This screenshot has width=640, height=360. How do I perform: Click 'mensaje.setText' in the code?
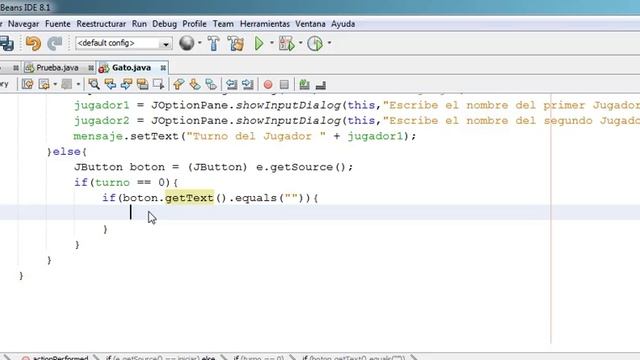(x=126, y=136)
